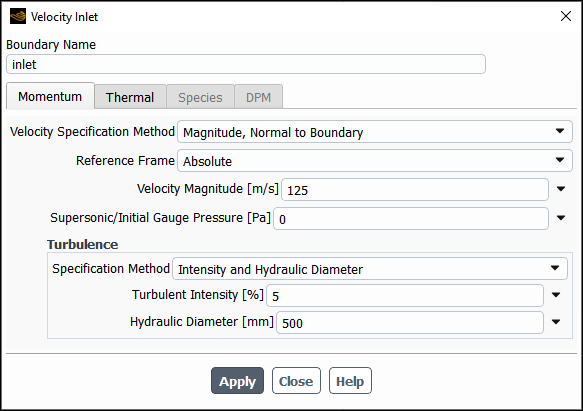Click the Boundary Name input field

[246, 64]
